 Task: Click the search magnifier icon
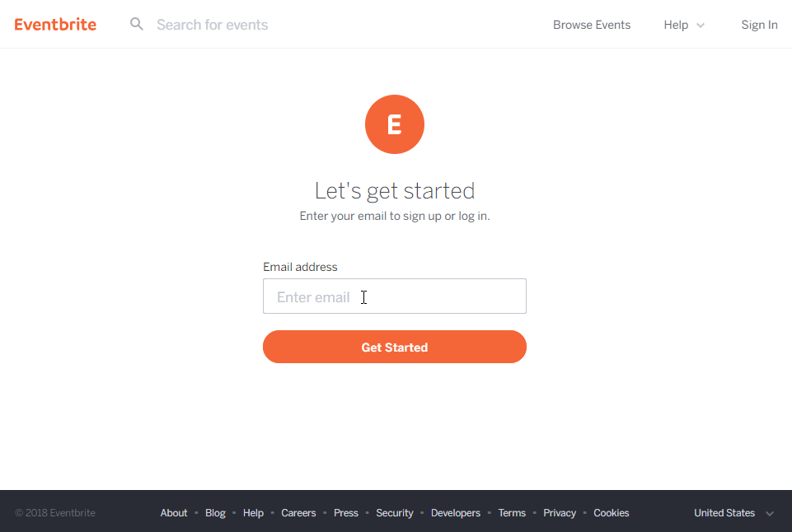tap(136, 24)
